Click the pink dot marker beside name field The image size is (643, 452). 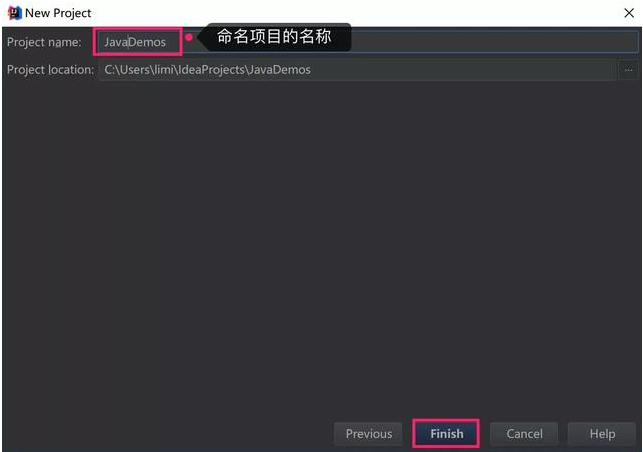[x=188, y=38]
